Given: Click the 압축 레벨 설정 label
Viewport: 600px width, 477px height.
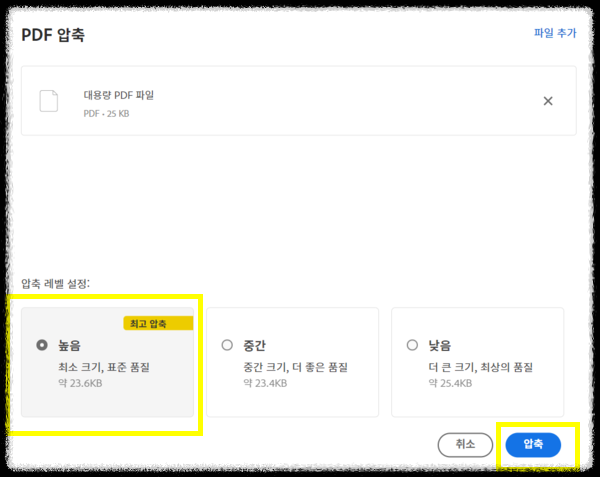Looking at the screenshot, I should coord(55,284).
